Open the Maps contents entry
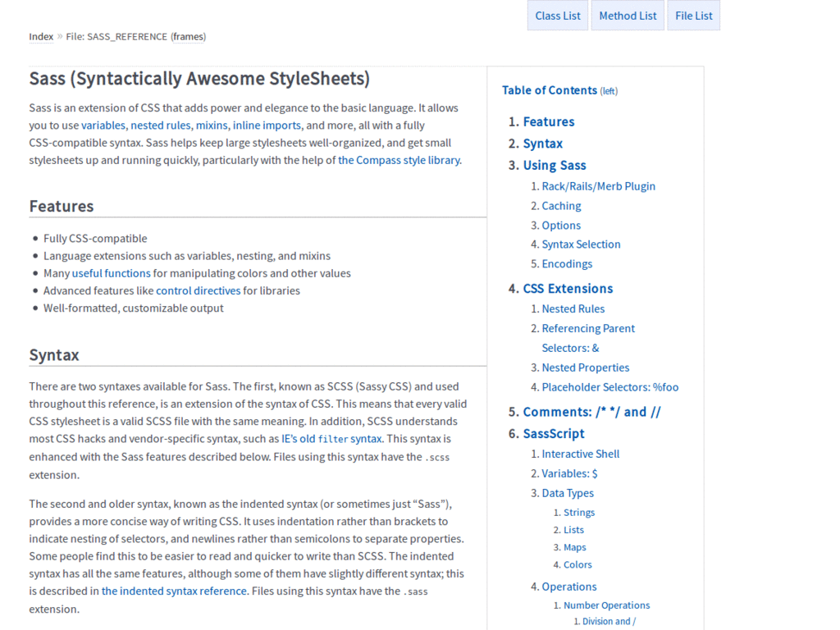Image resolution: width=840 pixels, height=630 pixels. tap(574, 547)
